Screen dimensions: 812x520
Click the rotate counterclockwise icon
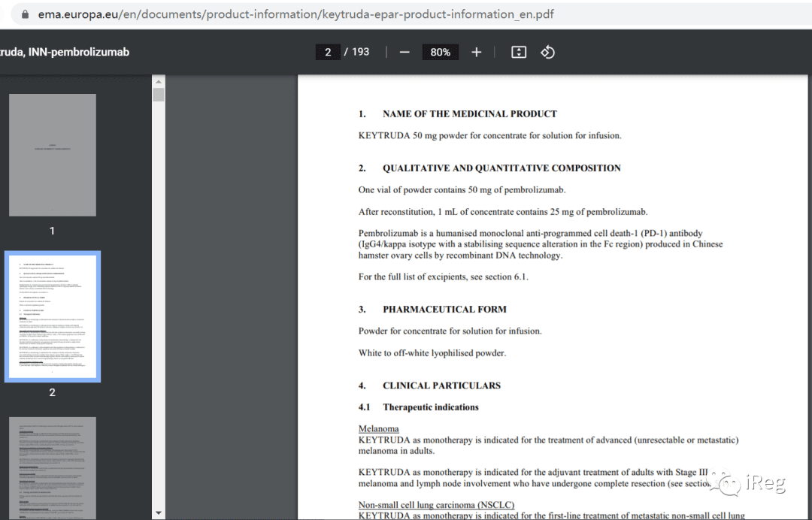(548, 53)
